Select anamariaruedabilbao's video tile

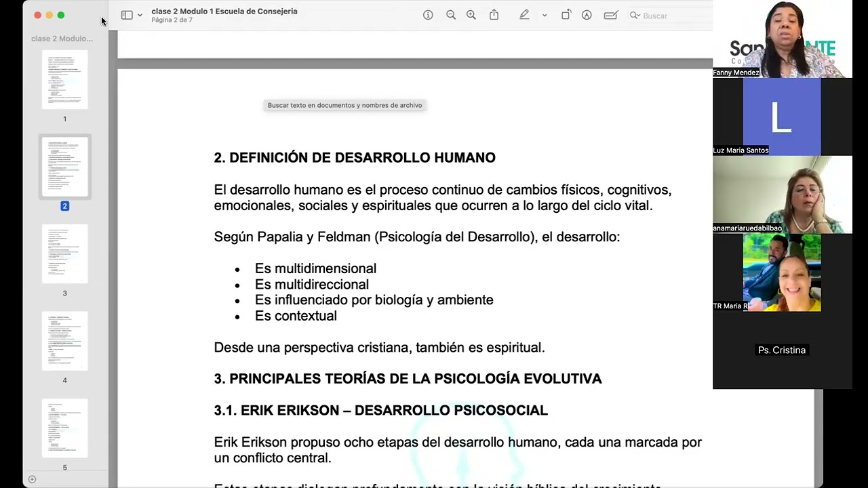click(x=783, y=195)
